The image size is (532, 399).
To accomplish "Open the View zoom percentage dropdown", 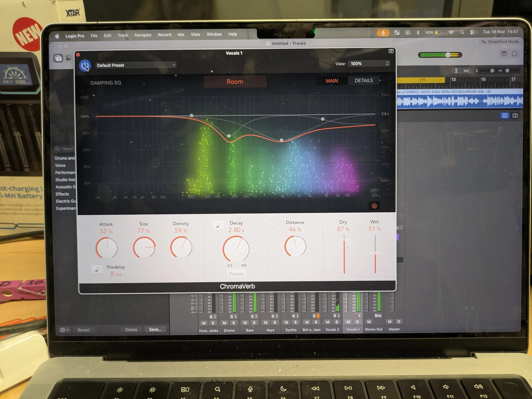I will 369,64.
